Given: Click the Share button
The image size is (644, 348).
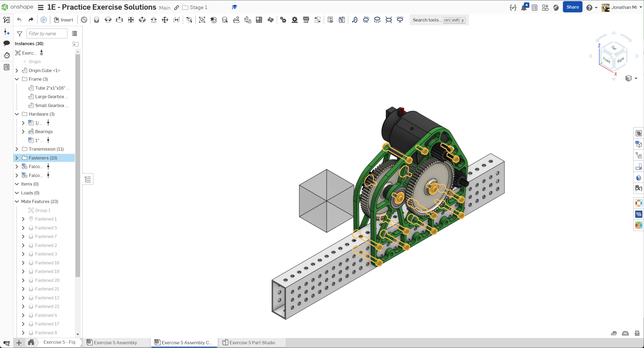Looking at the screenshot, I should click(572, 7).
